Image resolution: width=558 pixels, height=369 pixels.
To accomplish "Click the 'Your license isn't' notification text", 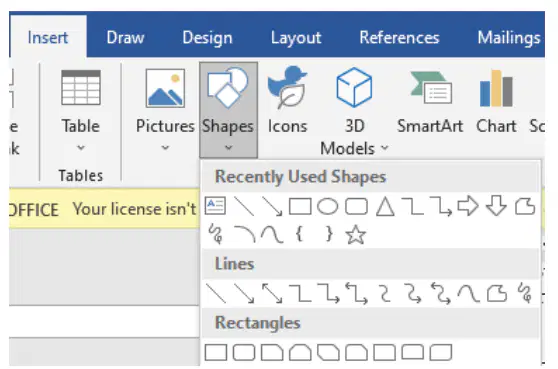I will [x=134, y=209].
